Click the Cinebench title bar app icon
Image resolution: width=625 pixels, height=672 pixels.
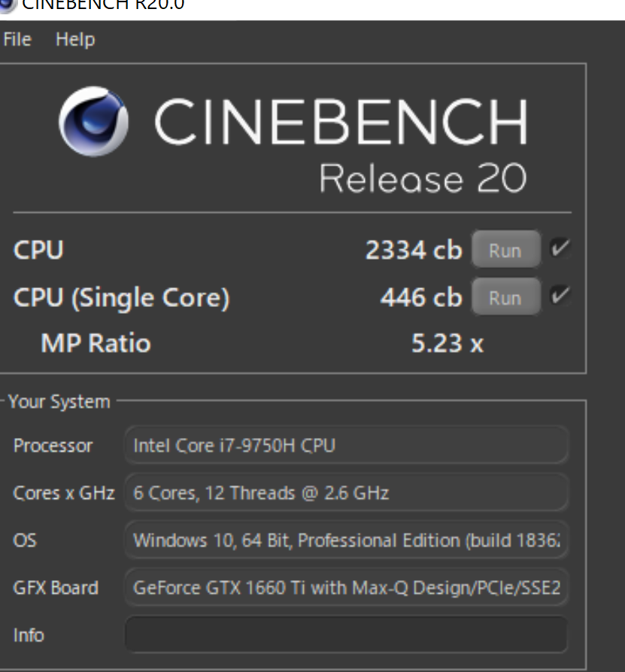click(7, 6)
